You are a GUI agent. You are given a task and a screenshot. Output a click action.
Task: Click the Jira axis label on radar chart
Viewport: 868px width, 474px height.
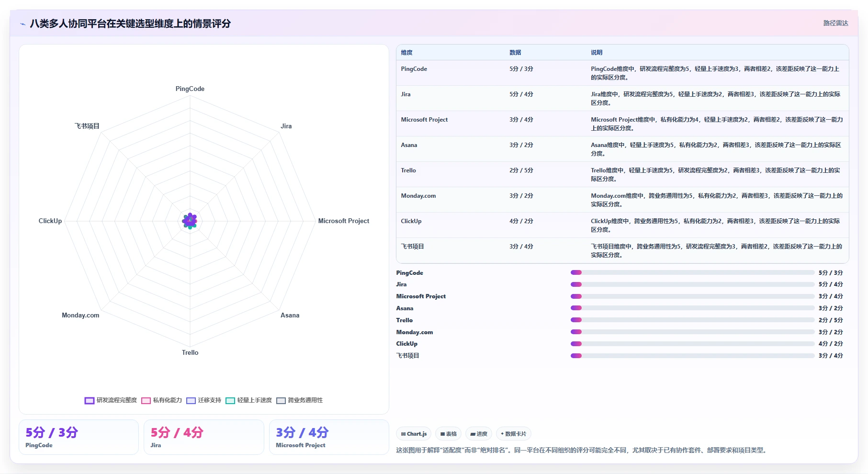click(286, 126)
